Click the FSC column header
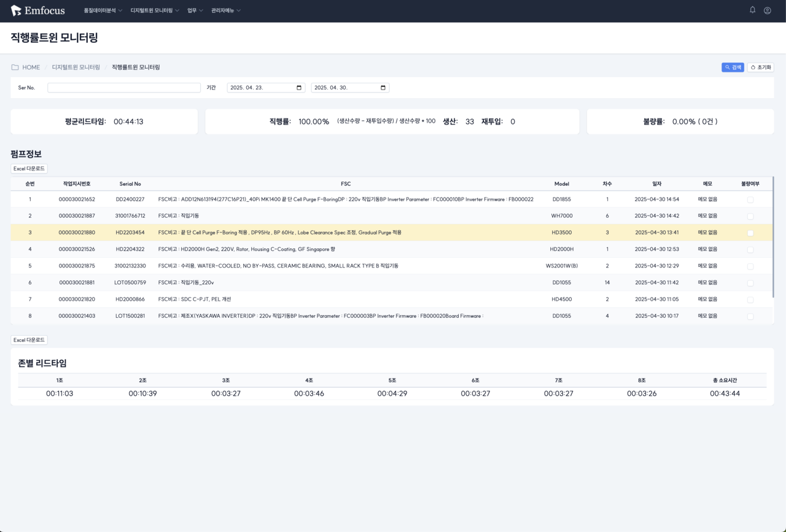This screenshot has height=532, width=786. [x=346, y=184]
